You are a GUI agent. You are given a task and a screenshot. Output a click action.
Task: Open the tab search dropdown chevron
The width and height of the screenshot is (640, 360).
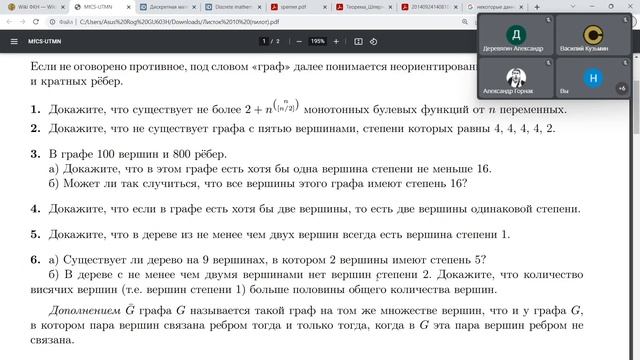click(x=572, y=7)
